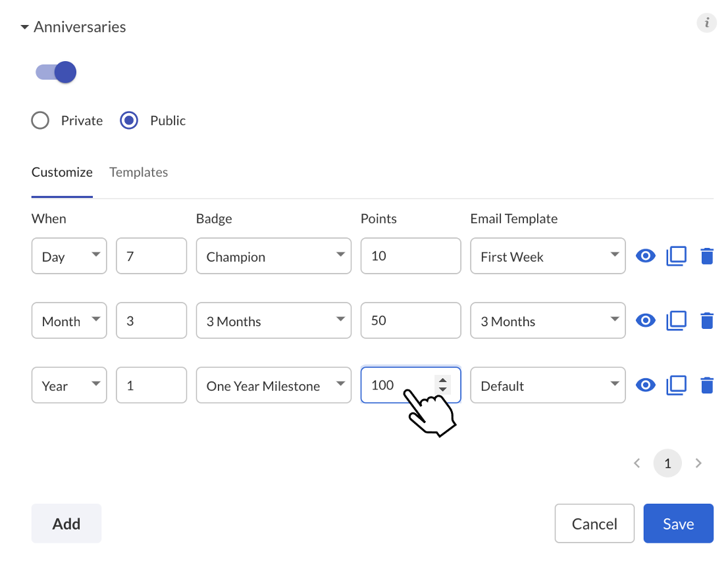
Task: Select the Public radio option
Action: [x=129, y=120]
